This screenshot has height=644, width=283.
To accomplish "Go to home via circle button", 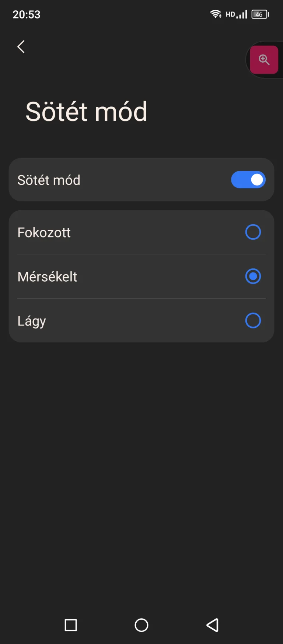I will [141, 625].
